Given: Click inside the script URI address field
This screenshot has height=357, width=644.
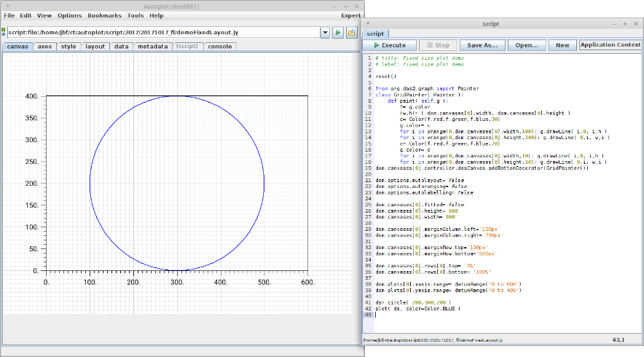Looking at the screenshot, I should click(160, 33).
